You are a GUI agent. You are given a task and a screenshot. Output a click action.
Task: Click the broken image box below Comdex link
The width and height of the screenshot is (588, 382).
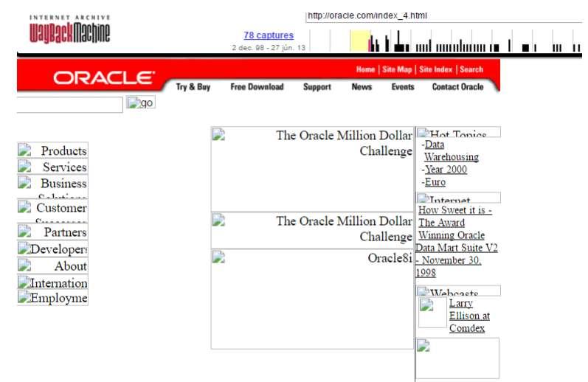coord(457,358)
